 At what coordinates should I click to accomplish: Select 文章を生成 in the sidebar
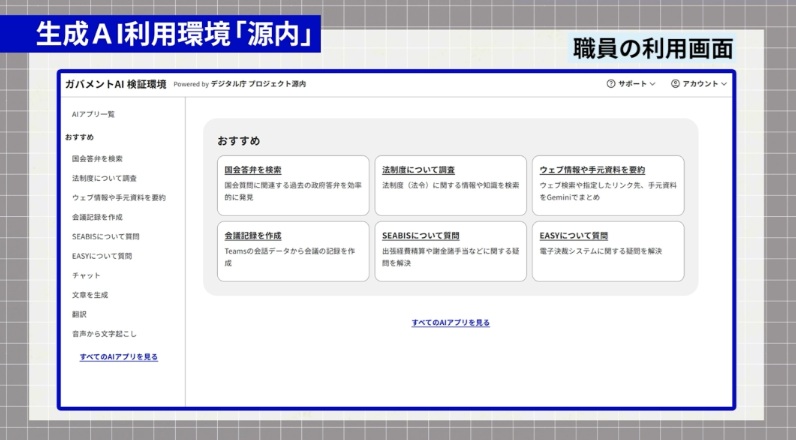point(90,295)
